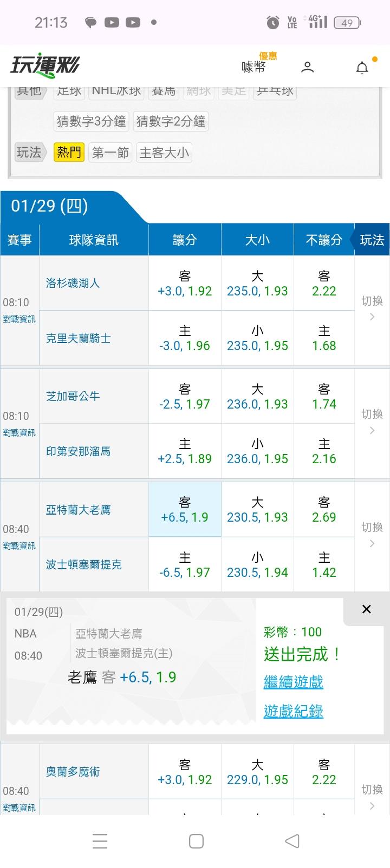The image size is (390, 868).
Task: Choose the 猜數字2分鐘 game tab
Action: (x=171, y=121)
